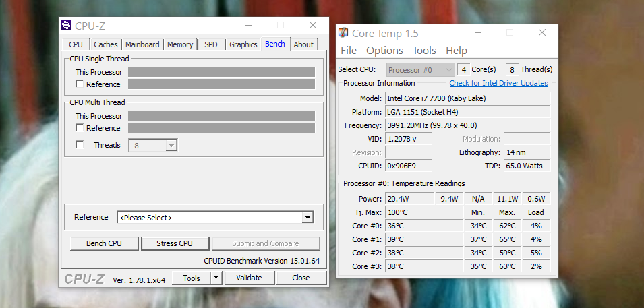Minimize the Core Temp window
644x308 pixels.
point(479,32)
